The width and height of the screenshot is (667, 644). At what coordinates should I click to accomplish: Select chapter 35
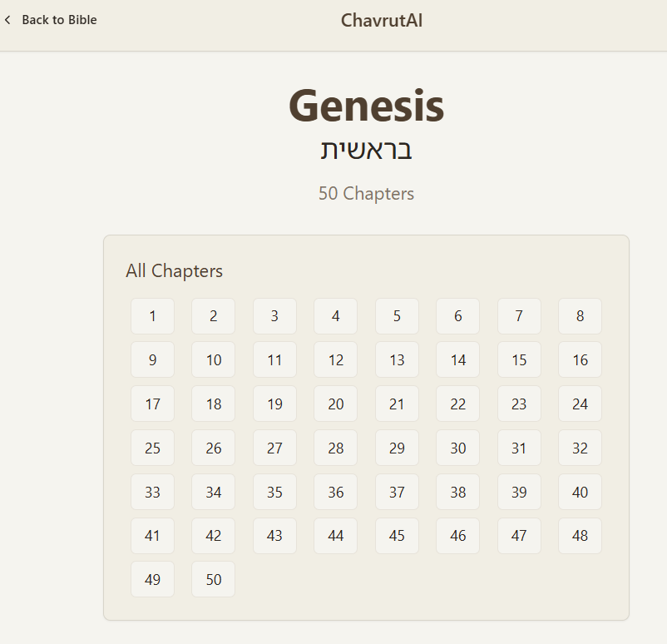tap(274, 492)
